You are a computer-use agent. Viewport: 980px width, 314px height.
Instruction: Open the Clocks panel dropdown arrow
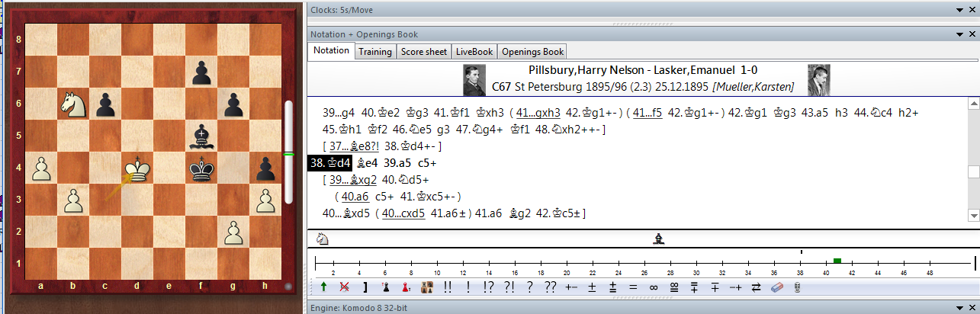(961, 10)
